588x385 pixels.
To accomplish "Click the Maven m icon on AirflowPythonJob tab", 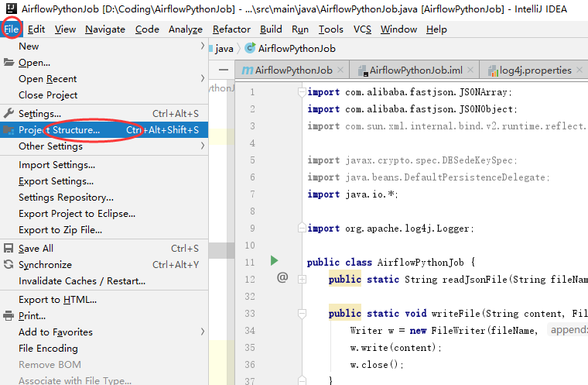I will tap(247, 70).
